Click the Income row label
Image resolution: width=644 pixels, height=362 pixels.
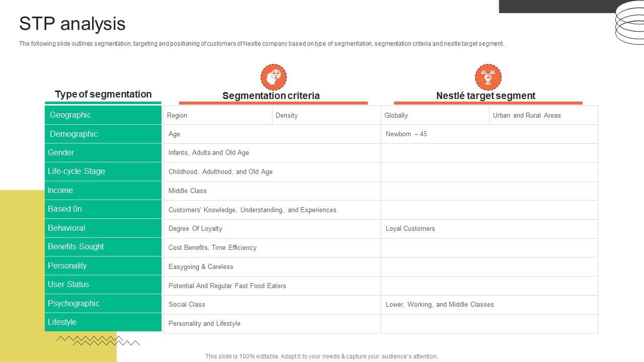103,191
